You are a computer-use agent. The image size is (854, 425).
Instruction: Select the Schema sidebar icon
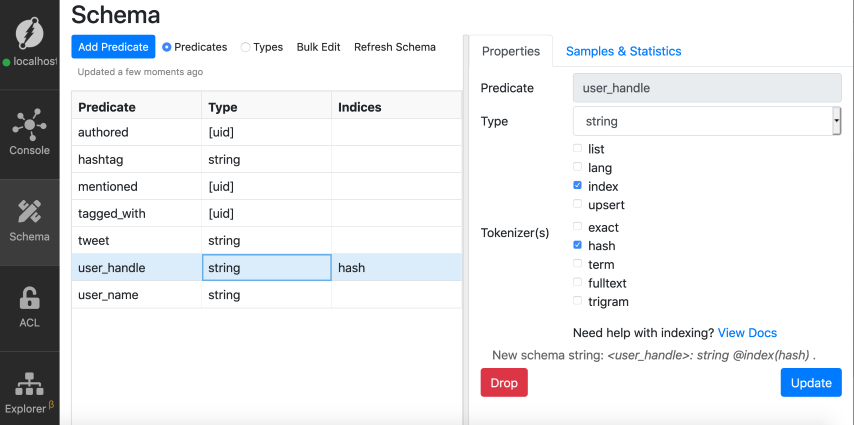coord(30,211)
